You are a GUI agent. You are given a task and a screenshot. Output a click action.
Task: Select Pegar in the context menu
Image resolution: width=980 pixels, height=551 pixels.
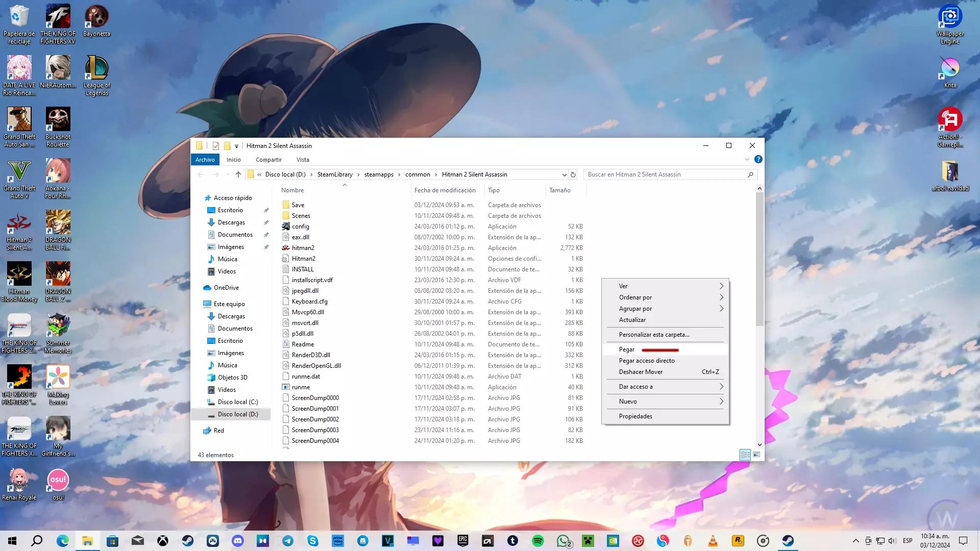(x=627, y=349)
